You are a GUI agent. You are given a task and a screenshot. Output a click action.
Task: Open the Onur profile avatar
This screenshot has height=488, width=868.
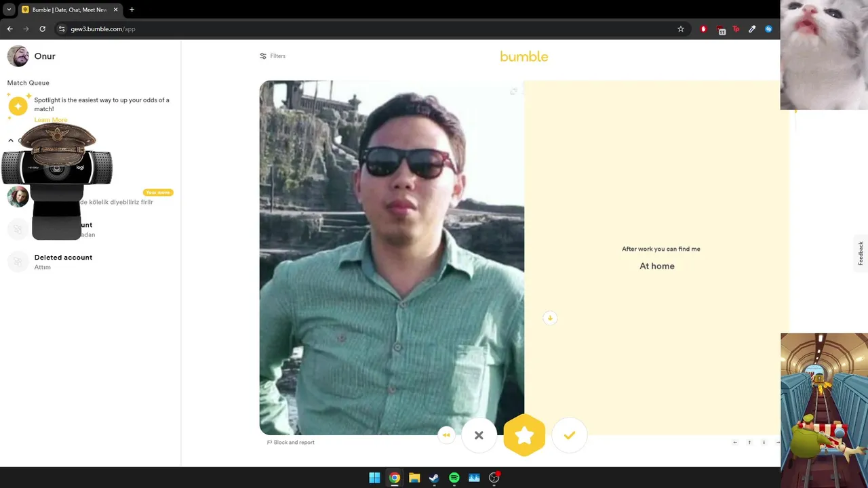18,56
